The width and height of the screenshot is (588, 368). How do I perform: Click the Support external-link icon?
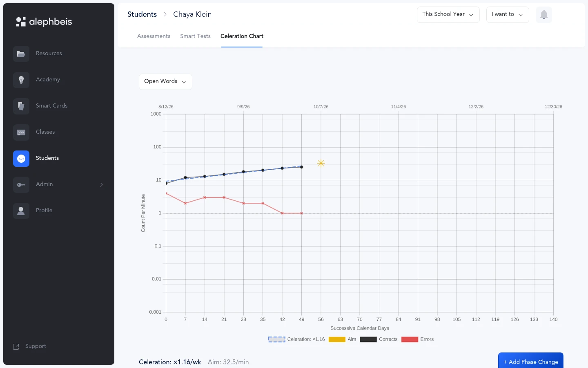coord(16,347)
